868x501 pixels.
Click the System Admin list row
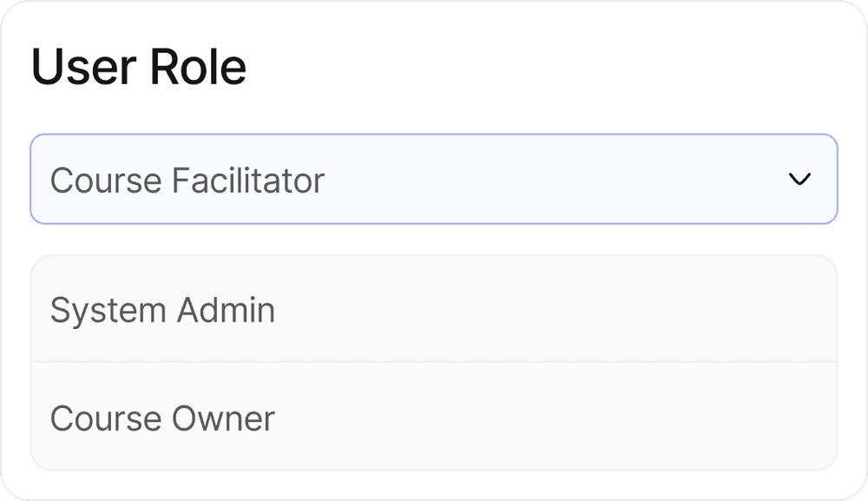pyautogui.click(x=434, y=309)
